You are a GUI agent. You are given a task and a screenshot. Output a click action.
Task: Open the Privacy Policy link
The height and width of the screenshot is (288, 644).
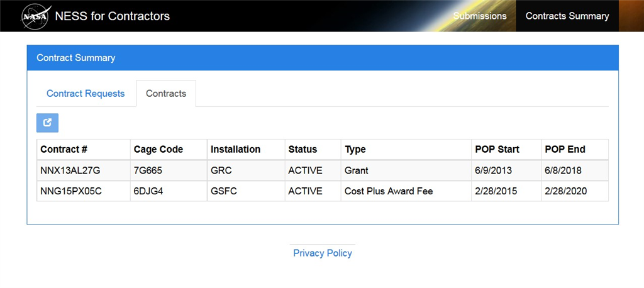(x=323, y=253)
